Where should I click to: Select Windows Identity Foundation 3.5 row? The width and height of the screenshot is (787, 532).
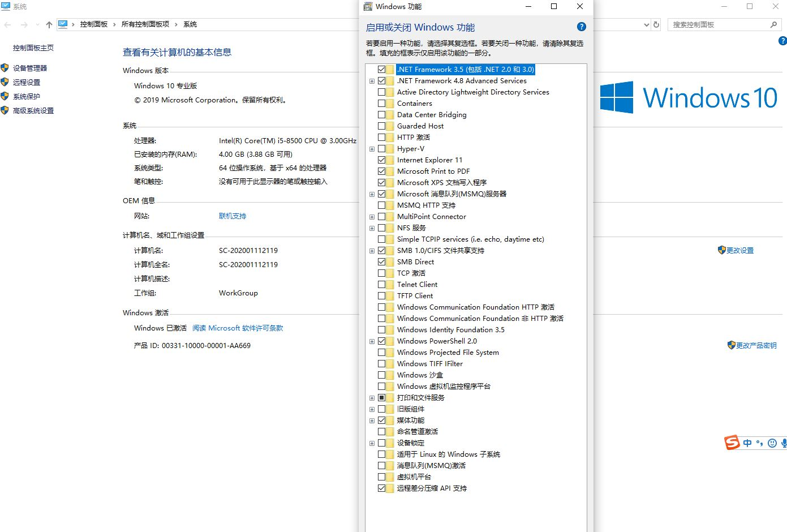pos(451,330)
